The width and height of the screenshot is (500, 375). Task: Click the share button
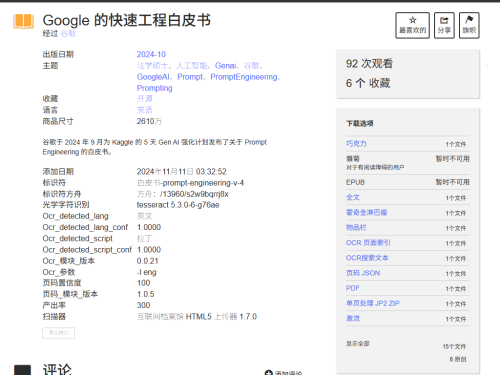point(444,25)
